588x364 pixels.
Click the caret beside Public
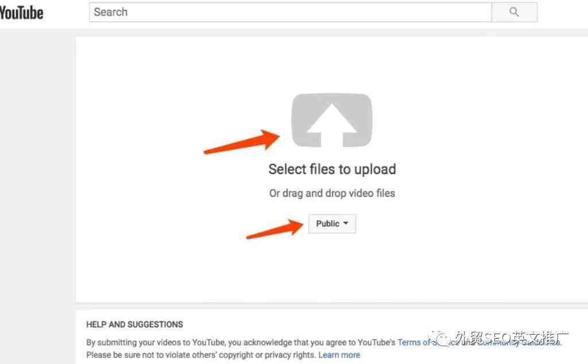pyautogui.click(x=346, y=223)
